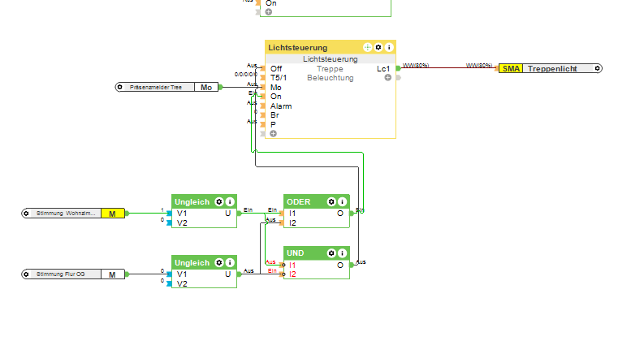This screenshot has height=341, width=644.
Task: Select the UND block header
Action: (x=317, y=253)
